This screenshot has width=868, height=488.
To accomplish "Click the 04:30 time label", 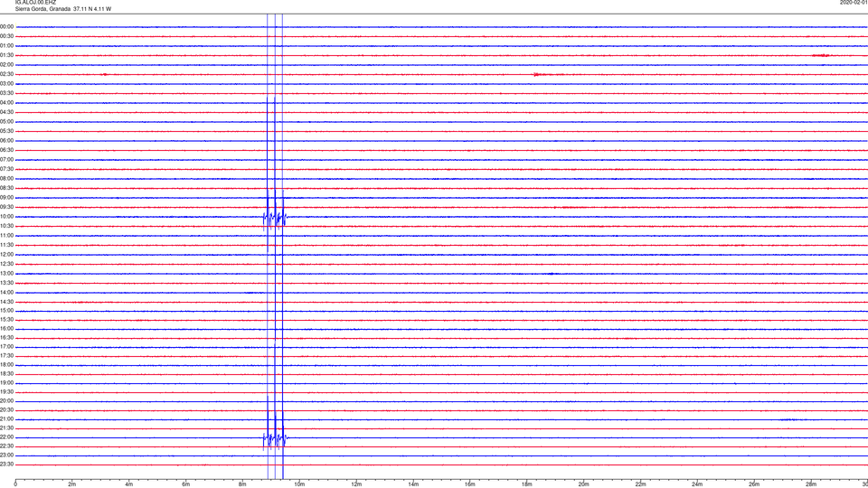I will [x=6, y=112].
